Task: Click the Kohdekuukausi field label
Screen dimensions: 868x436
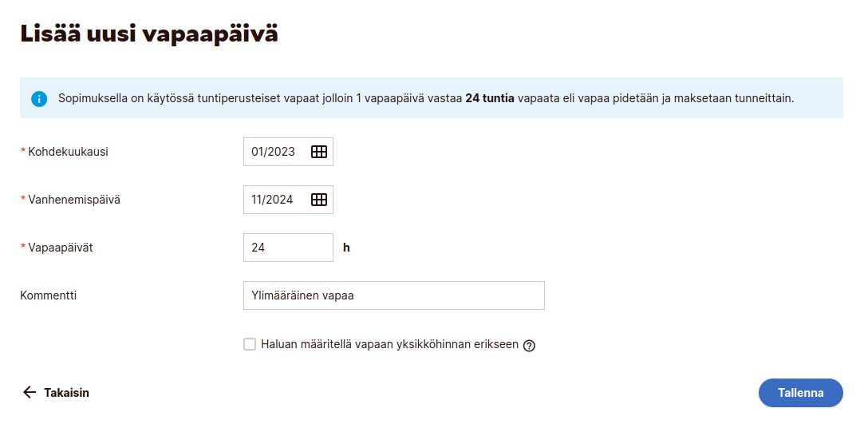Action: (68, 152)
